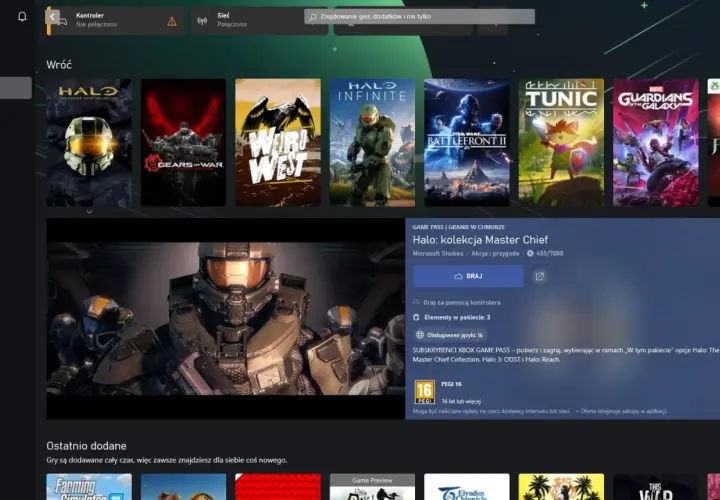Click the open-in-store external link icon
Viewport: 720px width, 500px height.
pos(540,276)
